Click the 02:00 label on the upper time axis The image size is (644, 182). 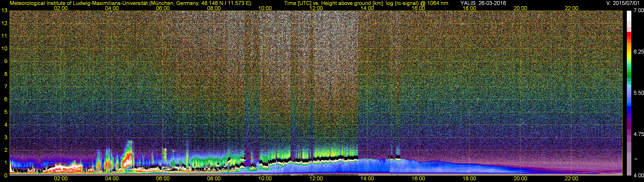61,8
